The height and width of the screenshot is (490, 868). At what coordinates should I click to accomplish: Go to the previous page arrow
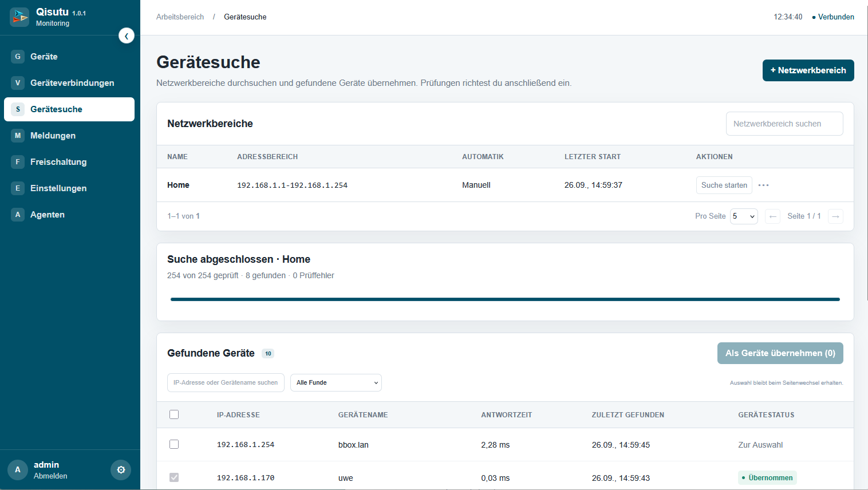773,216
